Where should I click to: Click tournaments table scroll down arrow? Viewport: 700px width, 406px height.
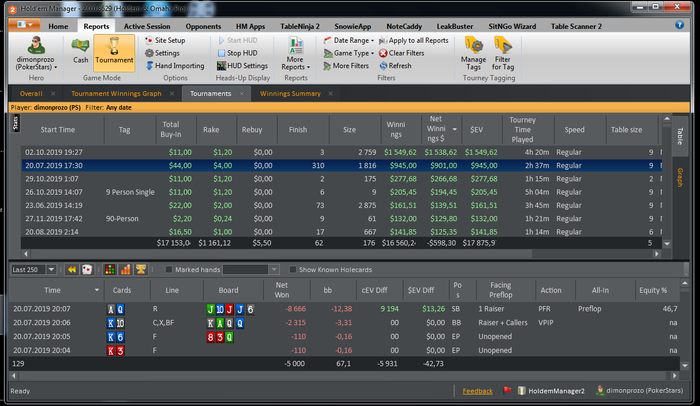tap(667, 244)
